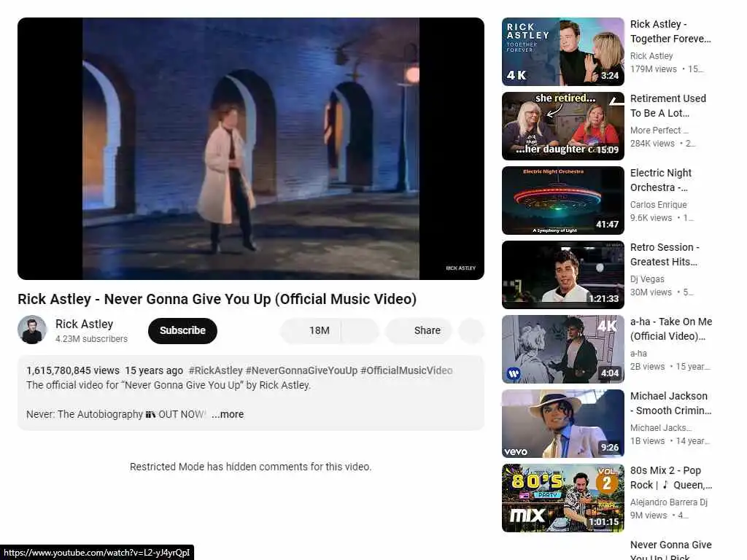Open the #RickAstley hashtag
The height and width of the screenshot is (560, 747).
(216, 370)
